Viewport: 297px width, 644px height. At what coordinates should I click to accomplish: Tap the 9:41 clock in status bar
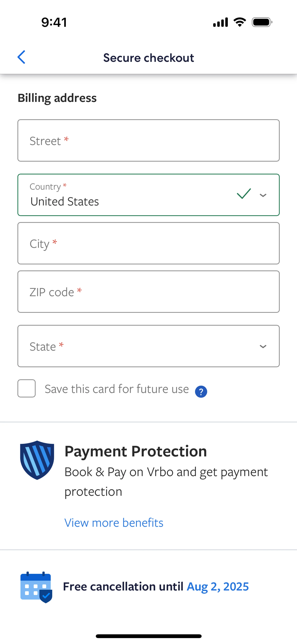[54, 22]
